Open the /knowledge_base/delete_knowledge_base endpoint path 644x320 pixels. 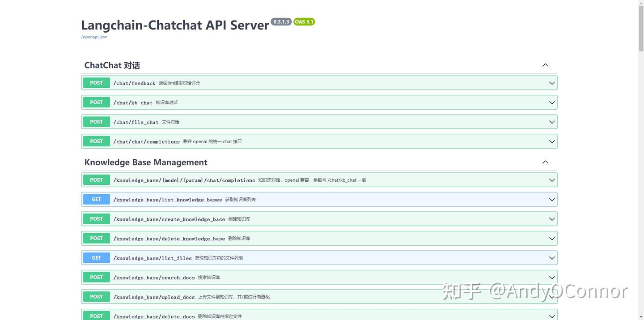coord(169,239)
